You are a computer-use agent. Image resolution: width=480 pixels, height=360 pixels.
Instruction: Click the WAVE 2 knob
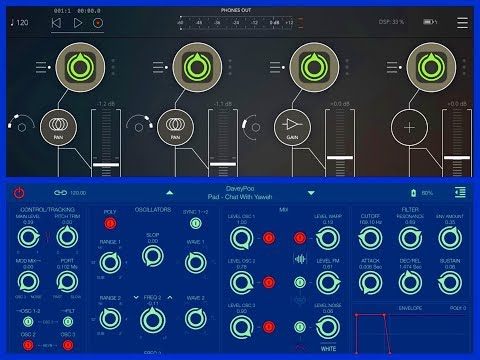pos(196,319)
